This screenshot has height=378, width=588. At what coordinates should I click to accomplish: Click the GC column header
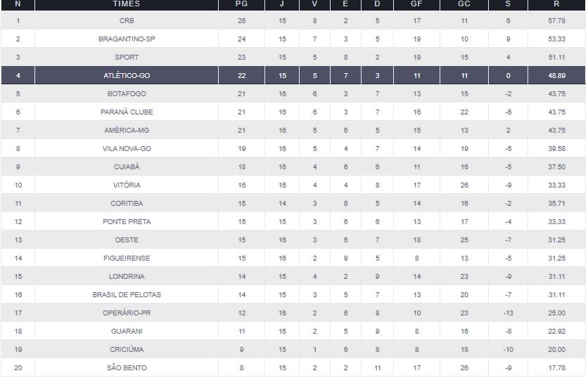464,4
